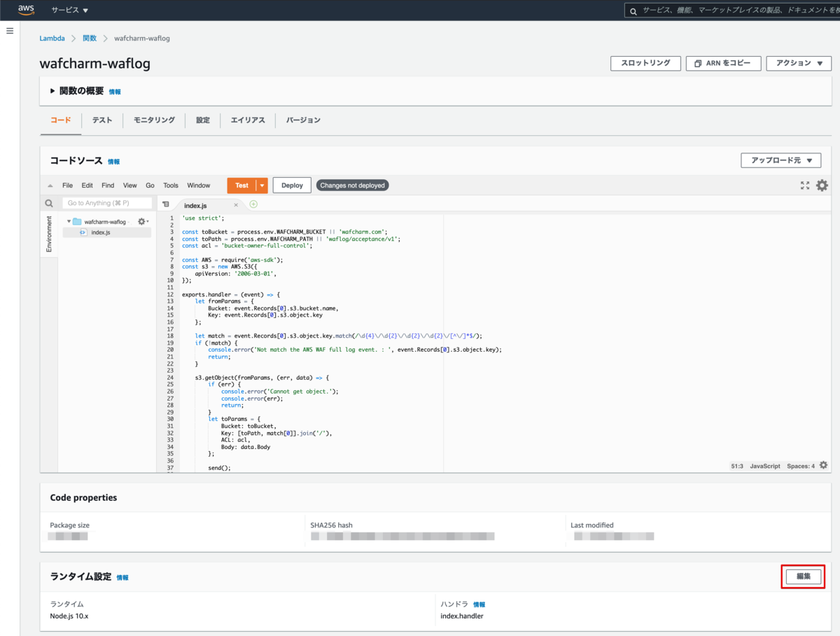
Task: Open the Edit menu in the editor
Action: click(x=87, y=186)
